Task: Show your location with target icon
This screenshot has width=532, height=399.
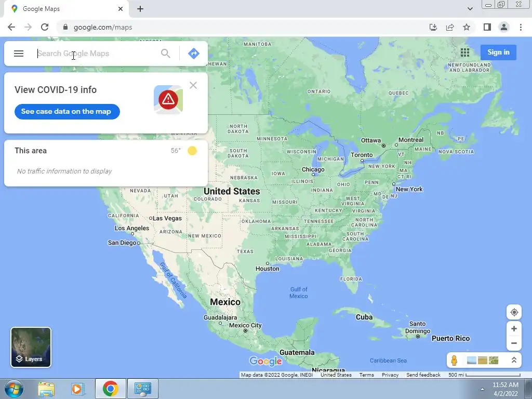Action: point(514,312)
